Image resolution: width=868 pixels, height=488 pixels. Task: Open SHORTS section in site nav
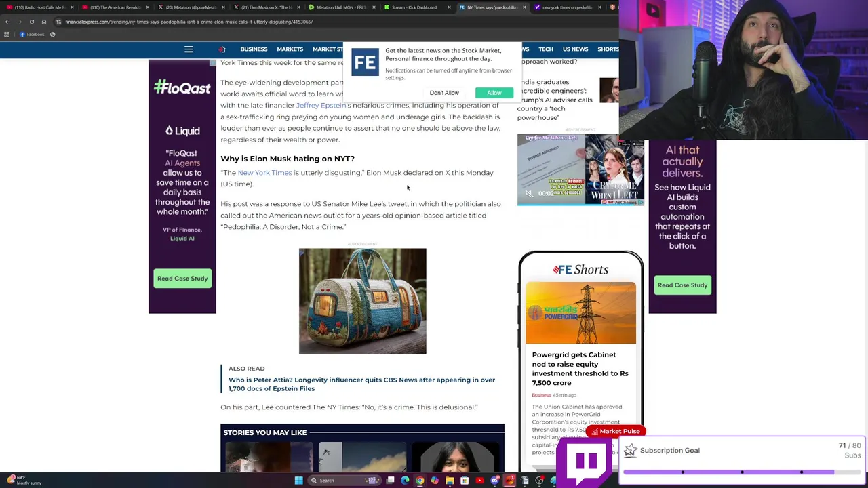(x=608, y=49)
